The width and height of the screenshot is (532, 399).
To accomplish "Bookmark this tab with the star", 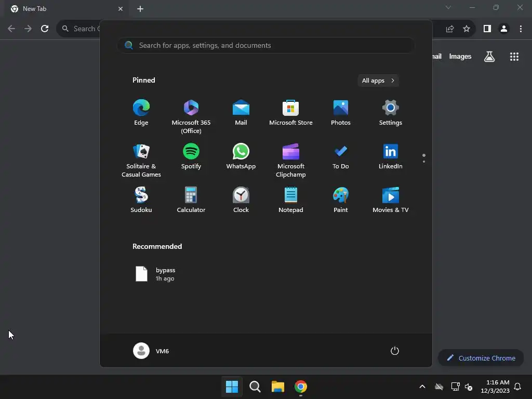I will pyautogui.click(x=467, y=29).
